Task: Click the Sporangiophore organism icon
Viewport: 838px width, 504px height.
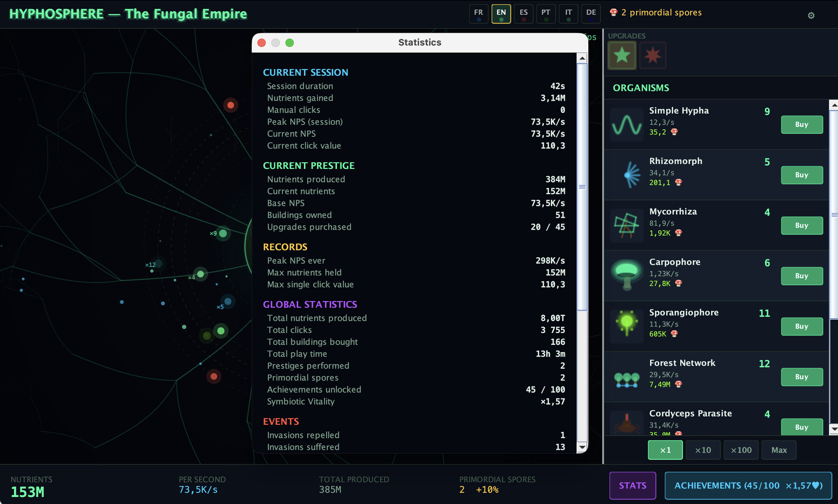Action: (x=627, y=326)
